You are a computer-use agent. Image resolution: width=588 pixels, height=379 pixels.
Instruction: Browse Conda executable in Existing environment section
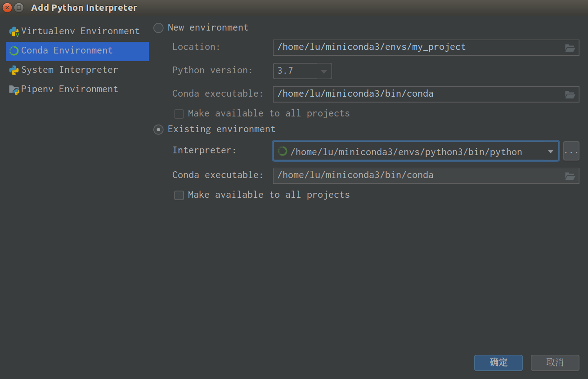click(x=570, y=176)
